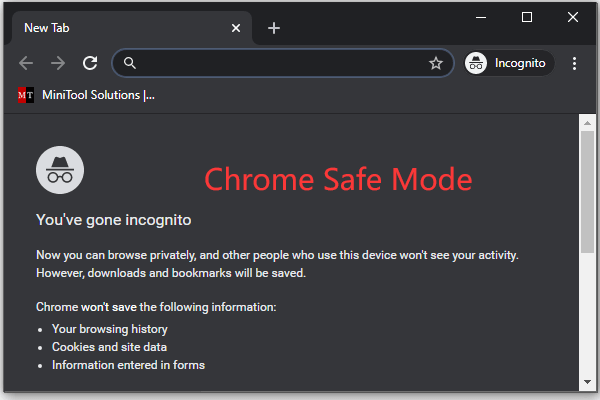Click "Cookies and site data" list item
Screen dimensions: 600x400
[109, 347]
